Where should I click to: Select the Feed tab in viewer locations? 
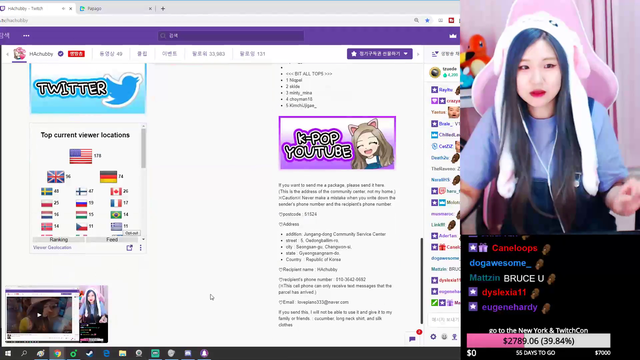112,240
